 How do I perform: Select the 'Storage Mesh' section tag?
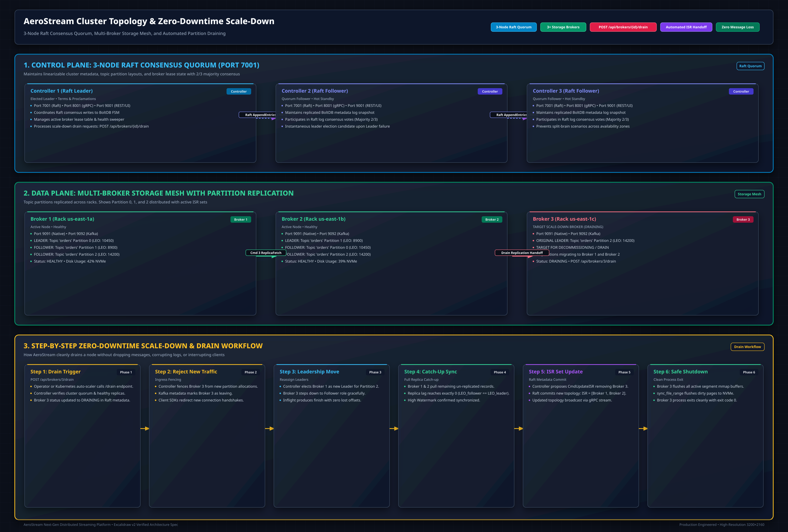[749, 194]
